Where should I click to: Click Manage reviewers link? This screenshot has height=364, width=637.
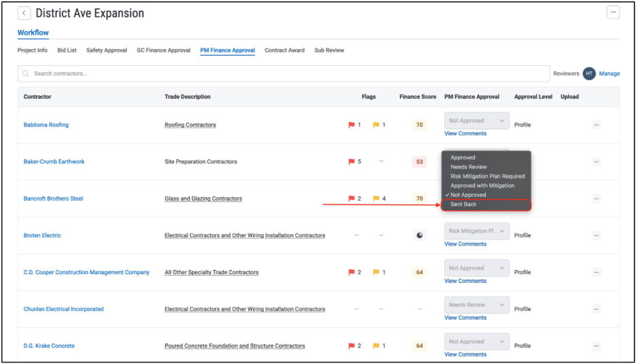(609, 73)
